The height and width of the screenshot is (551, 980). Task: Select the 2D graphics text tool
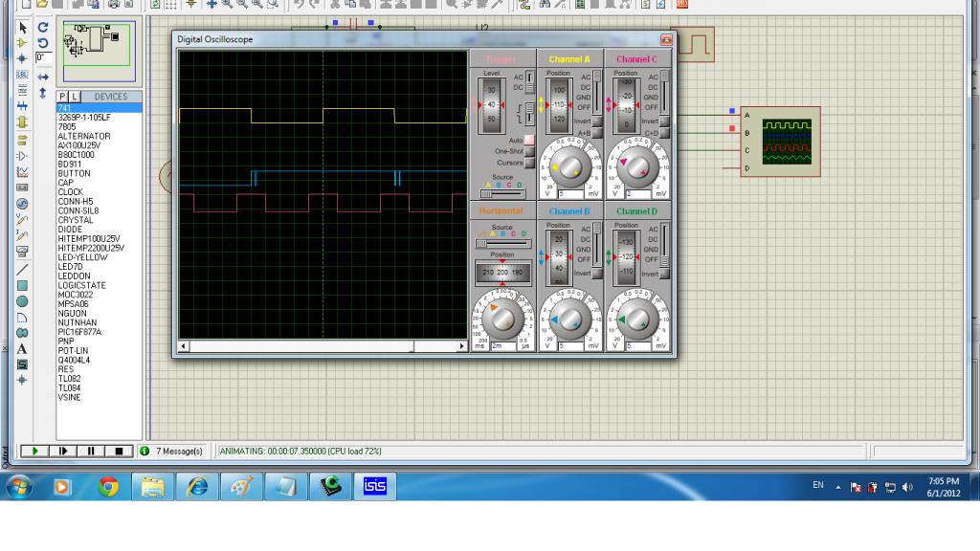[23, 349]
